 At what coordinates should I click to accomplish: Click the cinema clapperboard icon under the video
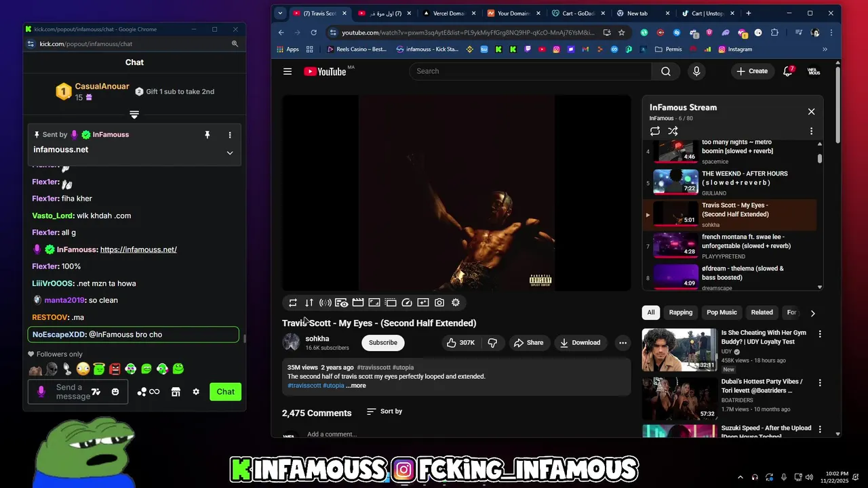(358, 303)
